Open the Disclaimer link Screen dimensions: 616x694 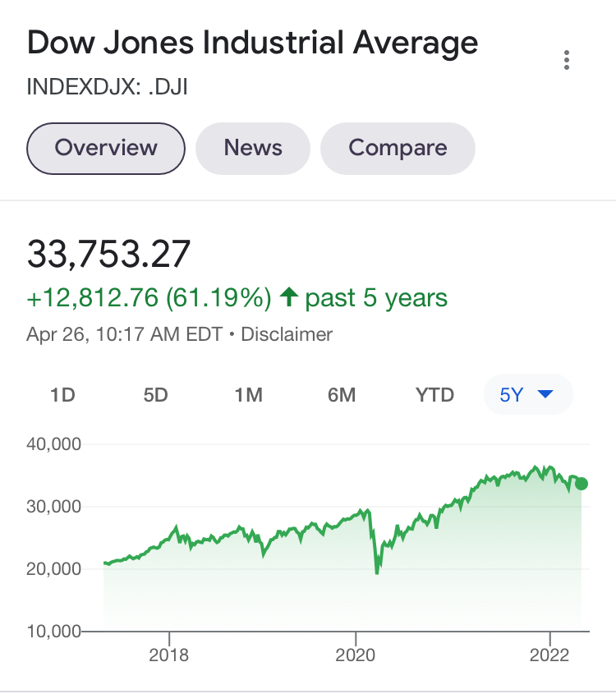tap(287, 334)
